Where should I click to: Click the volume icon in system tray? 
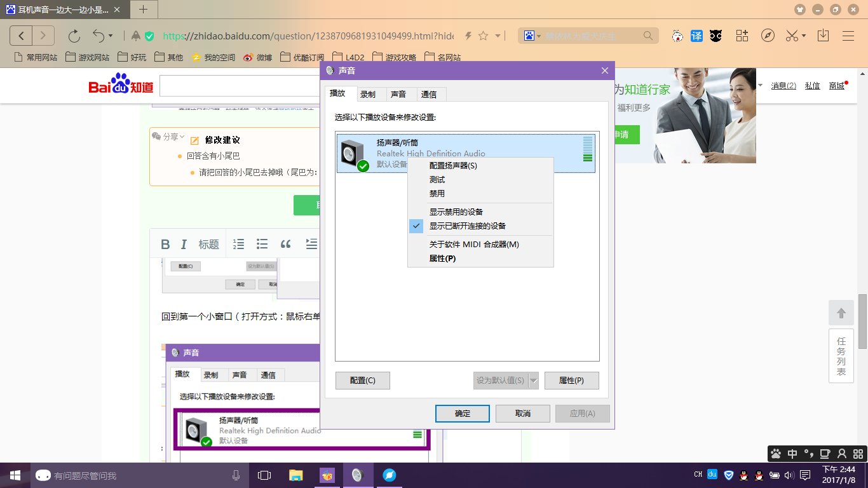[x=789, y=475]
